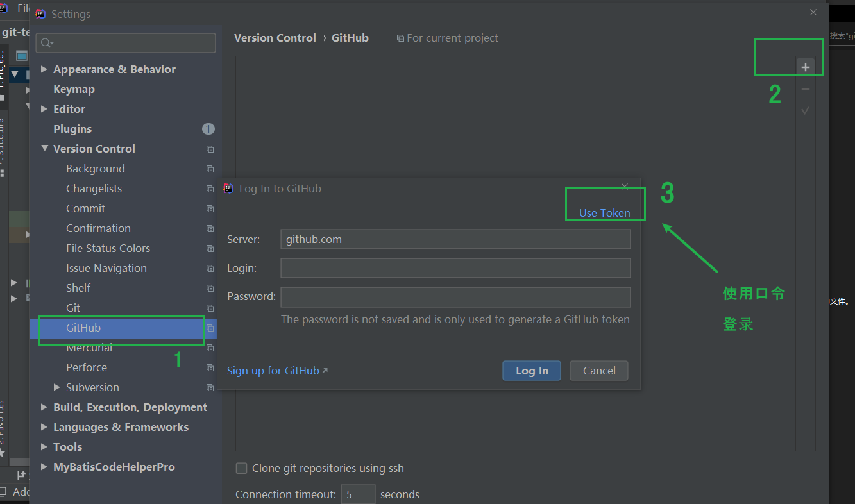
Task: Open Commit settings page
Action: tap(85, 208)
